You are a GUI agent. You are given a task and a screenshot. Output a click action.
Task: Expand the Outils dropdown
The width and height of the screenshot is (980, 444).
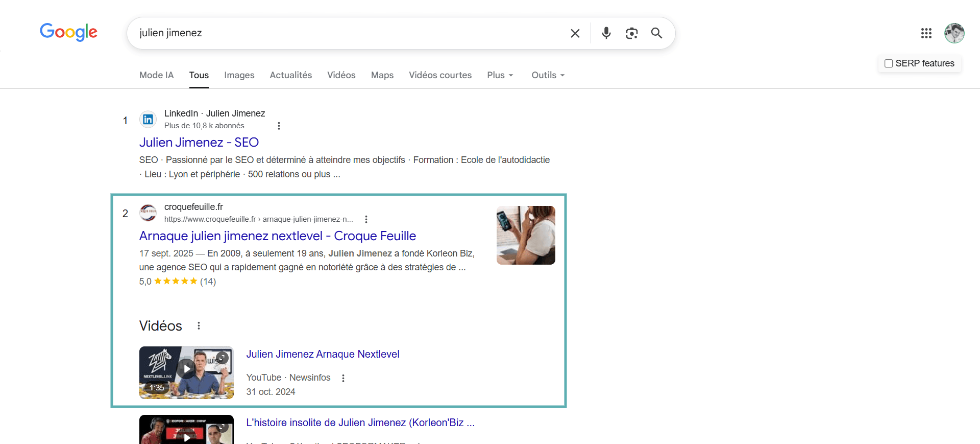click(x=548, y=75)
